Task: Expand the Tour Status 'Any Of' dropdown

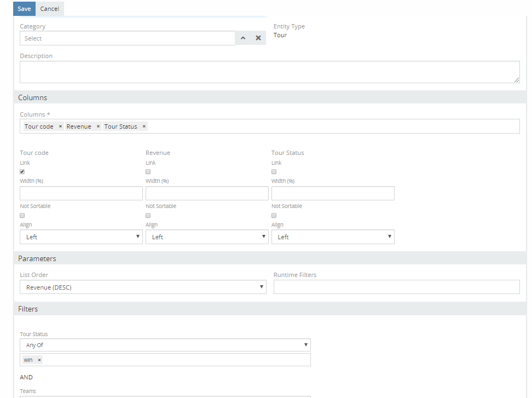Action: pos(165,345)
